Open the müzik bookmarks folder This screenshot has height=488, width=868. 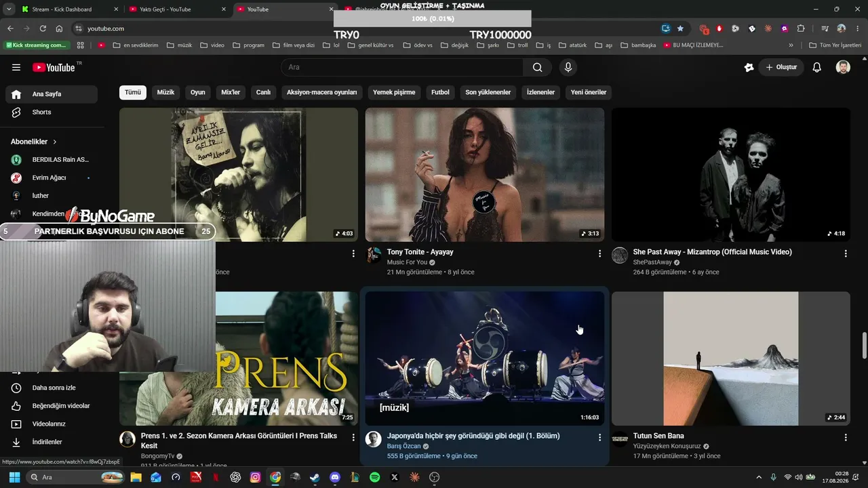click(179, 45)
